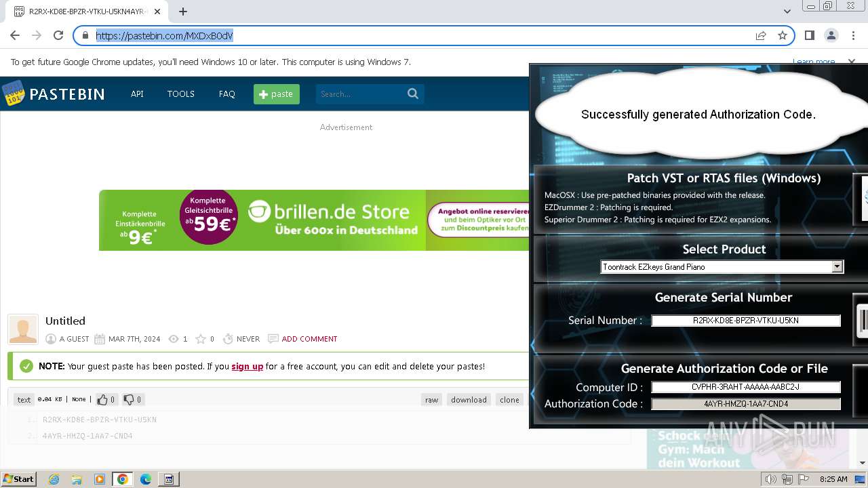Click the Pastebin logo

pyautogui.click(x=53, y=94)
